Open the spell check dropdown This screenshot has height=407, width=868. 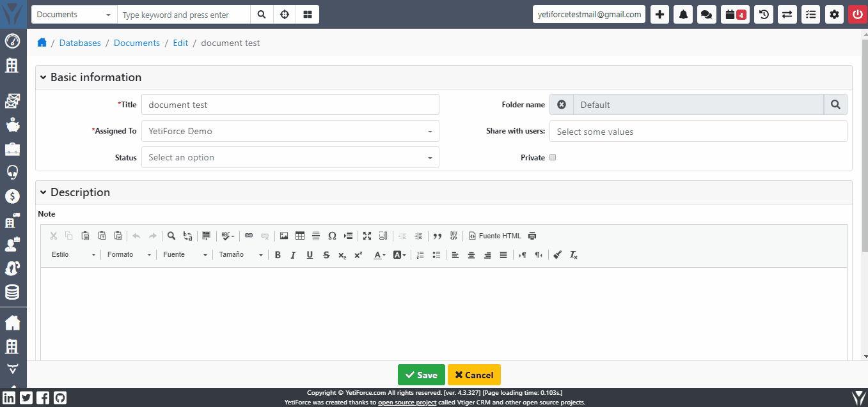pyautogui.click(x=228, y=236)
